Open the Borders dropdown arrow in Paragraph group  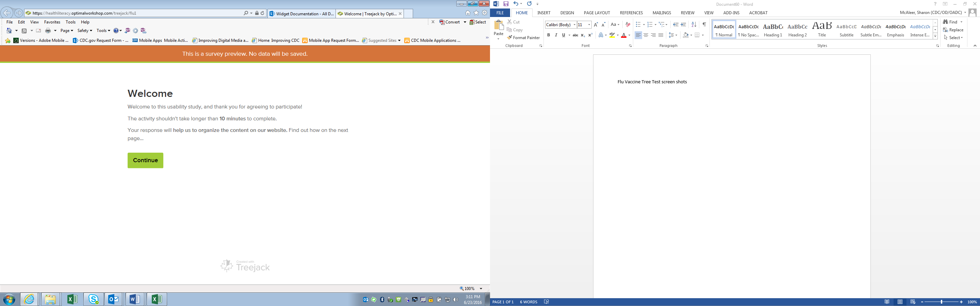click(703, 35)
